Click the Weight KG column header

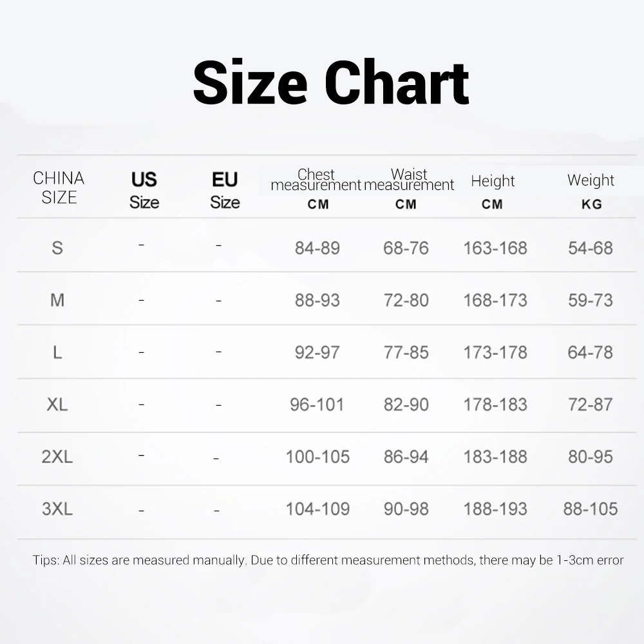(591, 191)
